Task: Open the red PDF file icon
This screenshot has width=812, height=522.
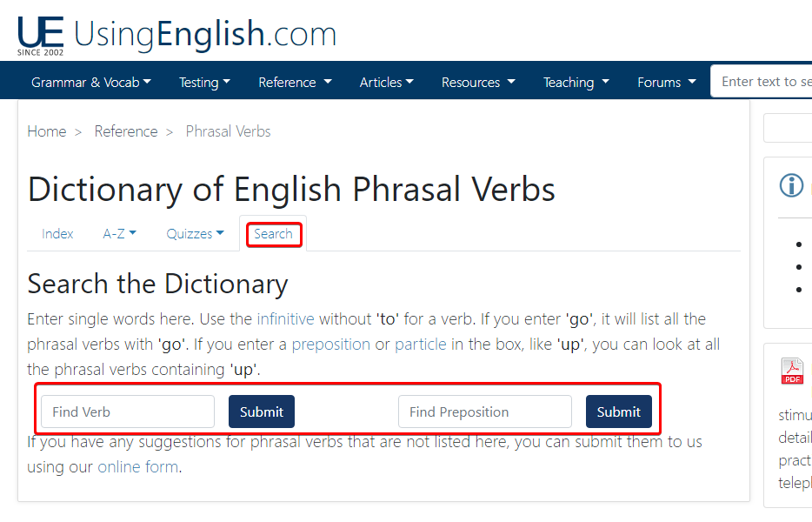Action: pyautogui.click(x=792, y=371)
